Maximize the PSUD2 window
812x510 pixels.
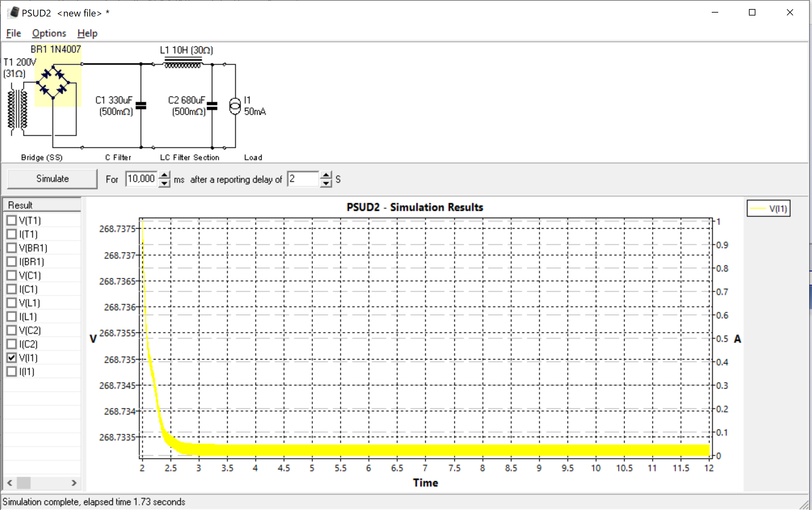pyautogui.click(x=752, y=13)
